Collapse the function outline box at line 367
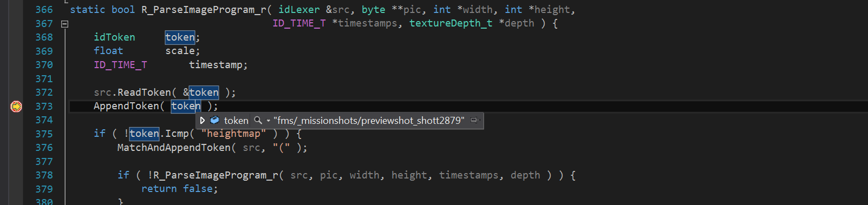The height and width of the screenshot is (205, 868). [64, 24]
